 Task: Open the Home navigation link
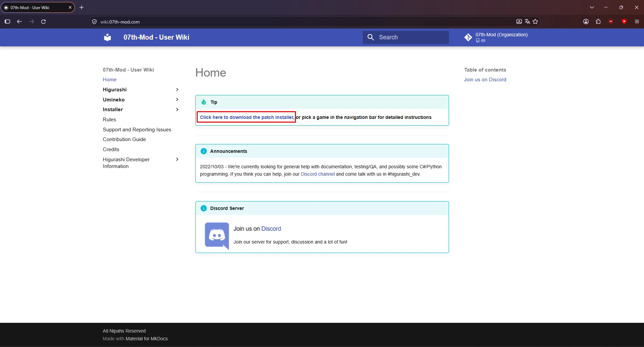pos(110,80)
